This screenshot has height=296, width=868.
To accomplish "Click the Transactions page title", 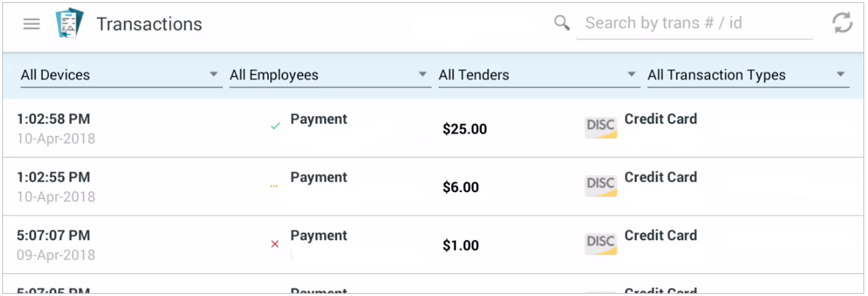I will [149, 24].
